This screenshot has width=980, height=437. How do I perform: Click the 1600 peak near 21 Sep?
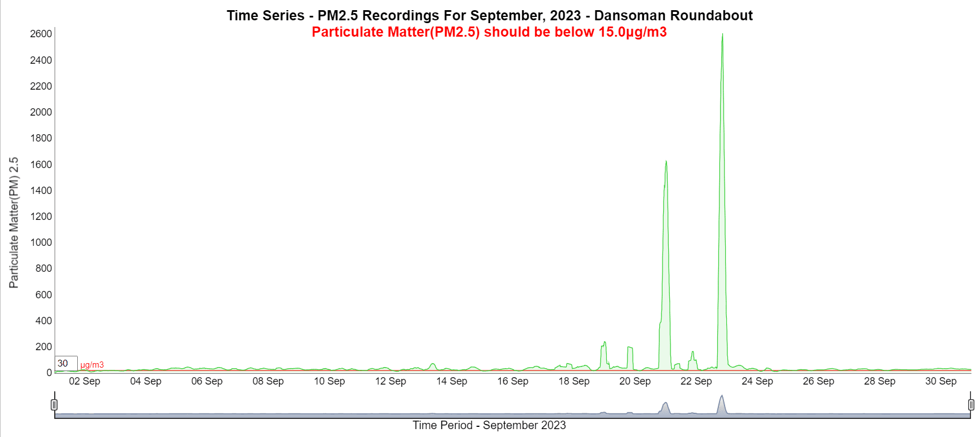coord(666,265)
